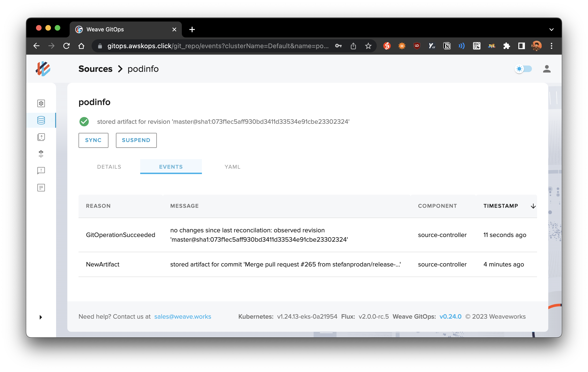Click the browser forward arrow
The height and width of the screenshot is (372, 588).
pyautogui.click(x=51, y=46)
